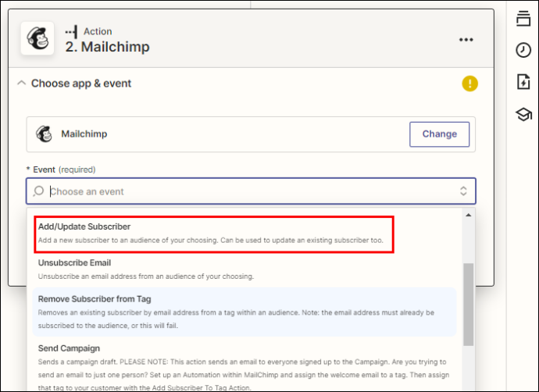Click the 'Event (required)' label
This screenshot has width=539, height=392.
tap(61, 169)
